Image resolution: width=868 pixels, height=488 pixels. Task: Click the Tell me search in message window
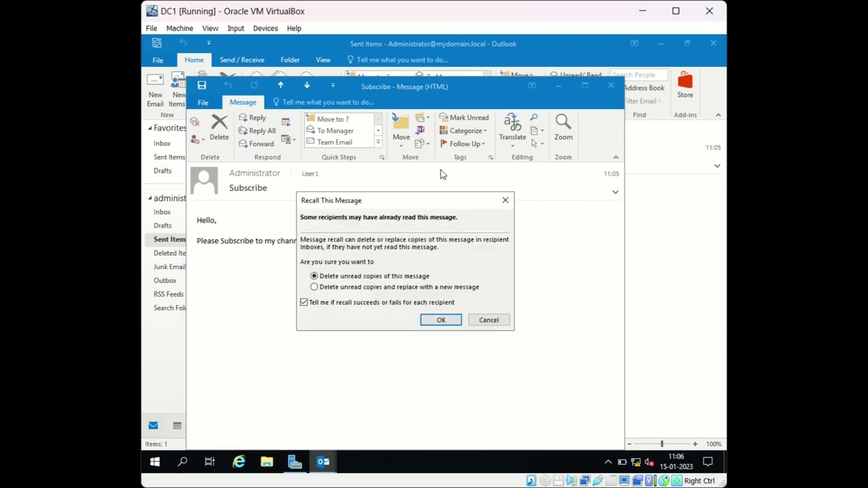[x=323, y=102]
